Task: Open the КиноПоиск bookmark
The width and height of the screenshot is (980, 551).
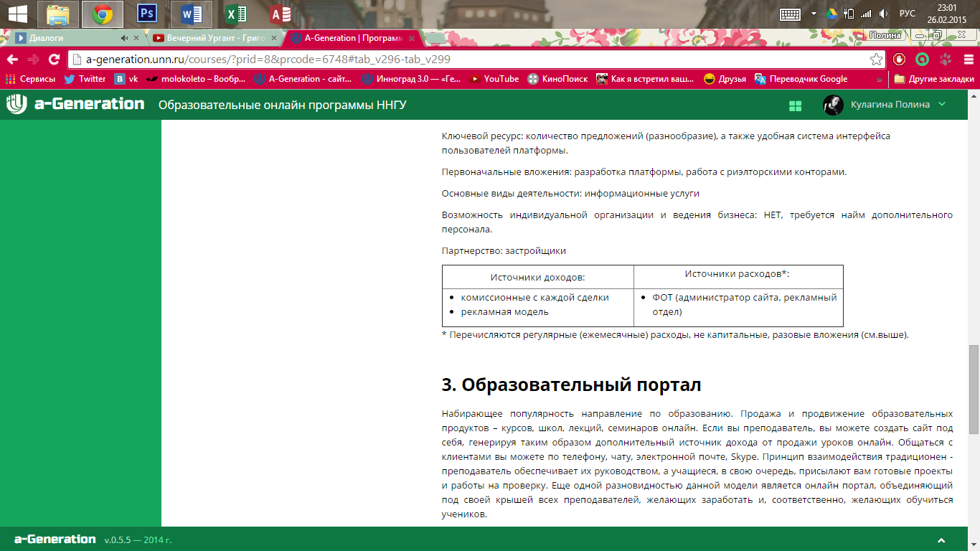Action: click(x=557, y=79)
